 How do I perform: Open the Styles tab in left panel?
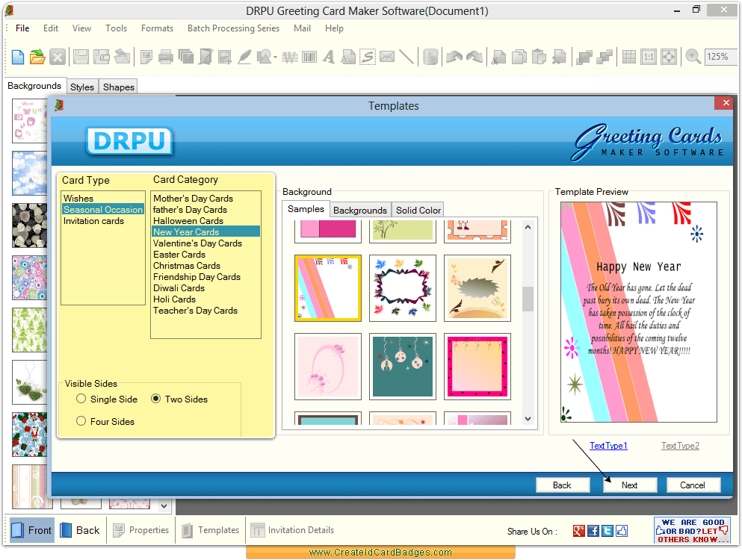point(82,87)
